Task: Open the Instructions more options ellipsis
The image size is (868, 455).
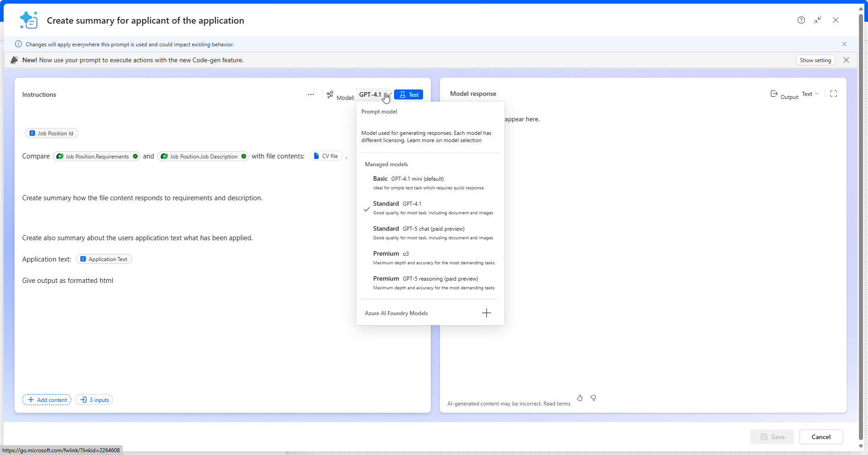Action: pyautogui.click(x=311, y=94)
